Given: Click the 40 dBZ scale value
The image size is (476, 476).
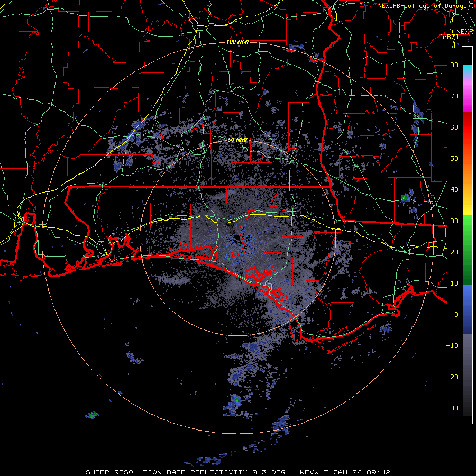Looking at the screenshot, I should pyautogui.click(x=454, y=190).
